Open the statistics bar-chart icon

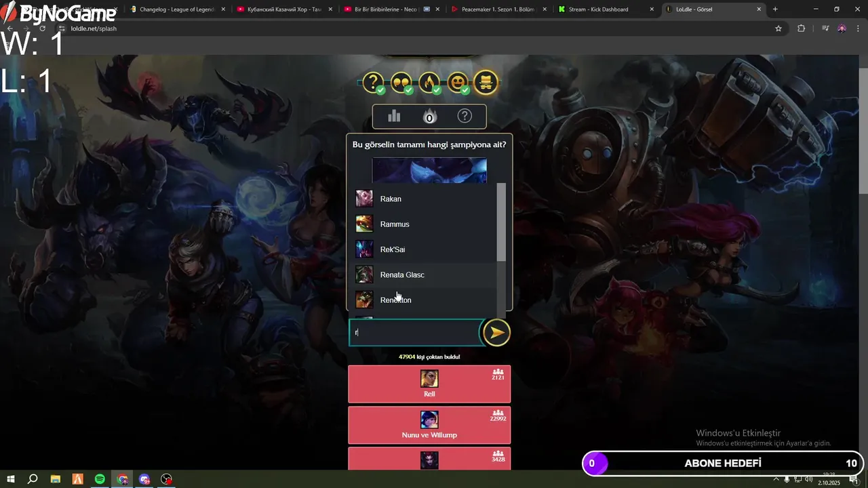(394, 116)
